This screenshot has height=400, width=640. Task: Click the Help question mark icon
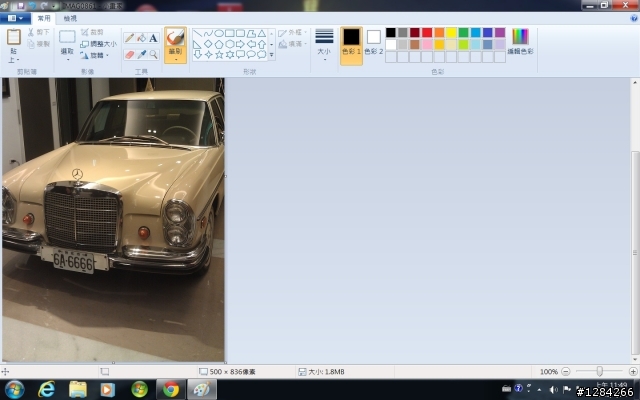[x=634, y=18]
